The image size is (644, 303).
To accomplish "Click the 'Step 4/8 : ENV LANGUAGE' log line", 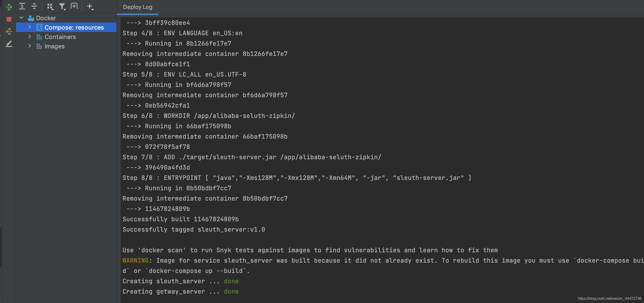I will point(182,33).
